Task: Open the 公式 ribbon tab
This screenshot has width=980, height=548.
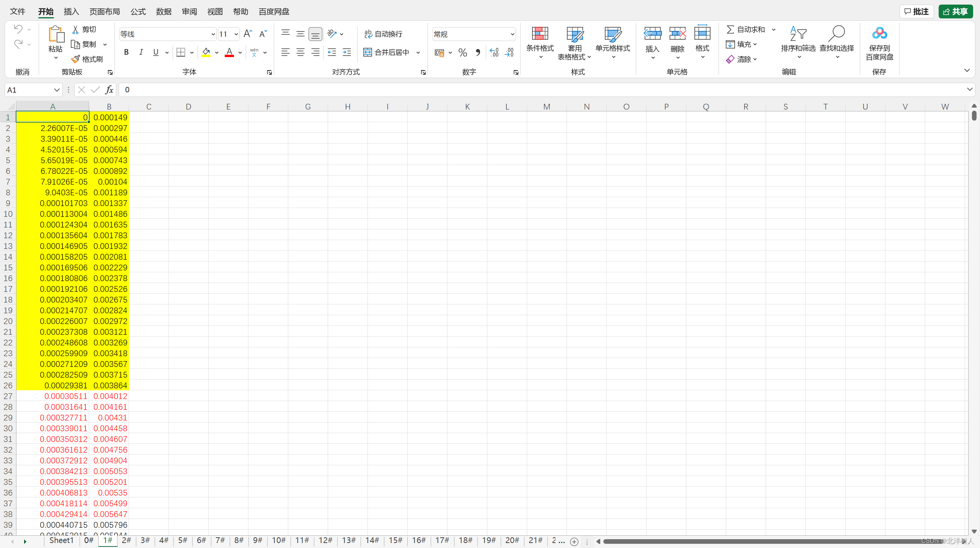Action: (x=138, y=11)
